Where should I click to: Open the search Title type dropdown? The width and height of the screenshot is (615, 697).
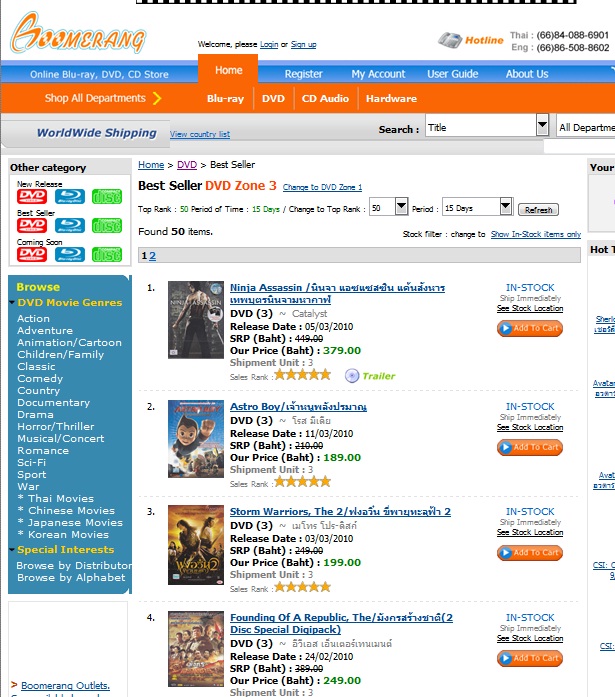coord(542,125)
